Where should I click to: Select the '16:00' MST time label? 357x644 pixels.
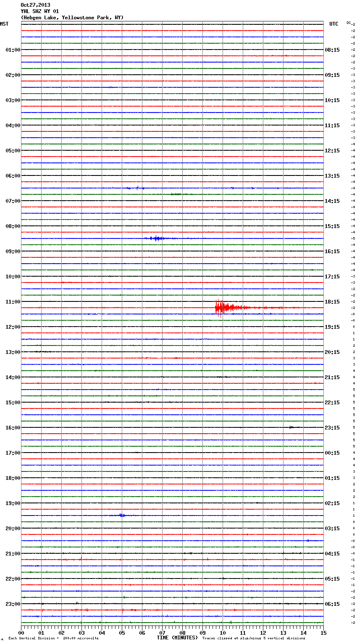[13, 427]
